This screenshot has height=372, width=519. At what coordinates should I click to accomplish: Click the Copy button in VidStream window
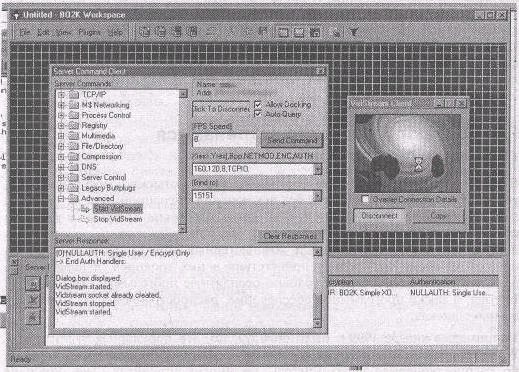click(x=438, y=216)
